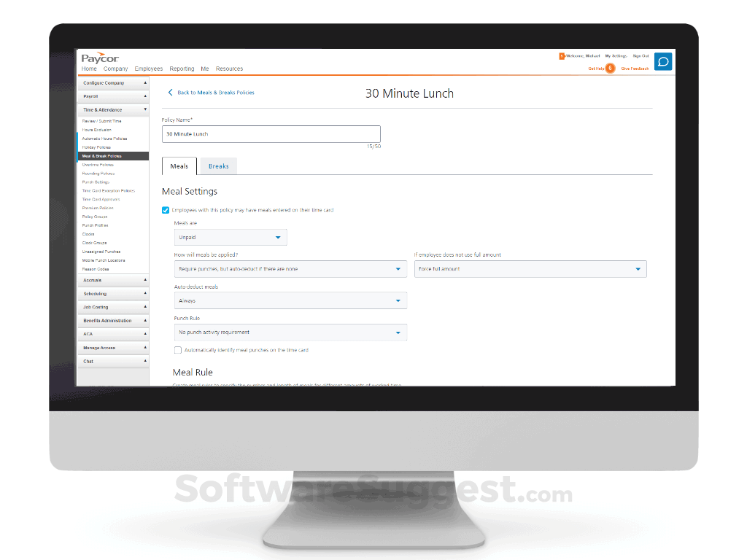Screen dimensions: 747x560
Task: Click the notification badge beside Welcome, Michael
Action: point(562,55)
